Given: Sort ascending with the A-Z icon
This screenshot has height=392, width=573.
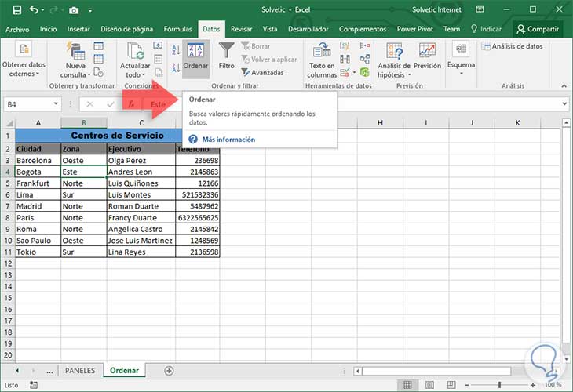Looking at the screenshot, I should [x=176, y=50].
